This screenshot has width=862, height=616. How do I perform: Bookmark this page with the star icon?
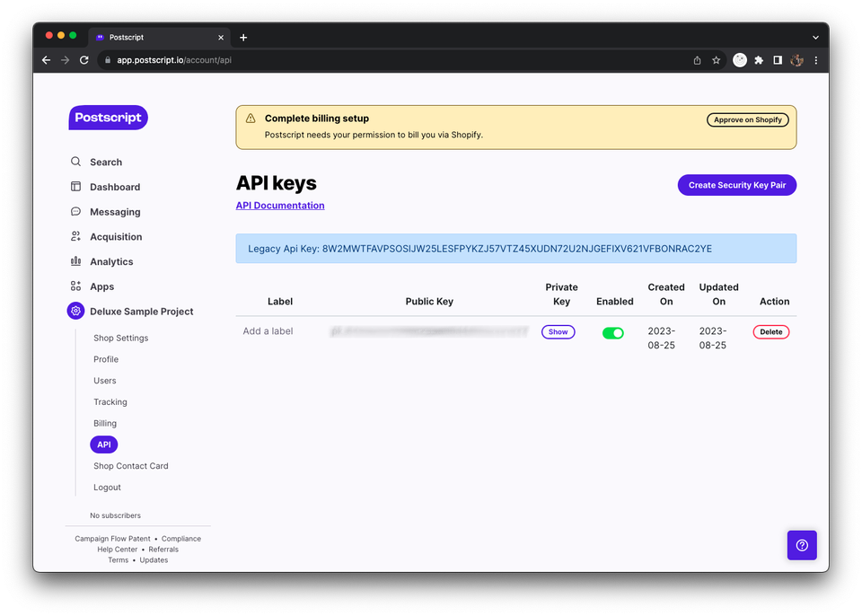[x=717, y=60]
